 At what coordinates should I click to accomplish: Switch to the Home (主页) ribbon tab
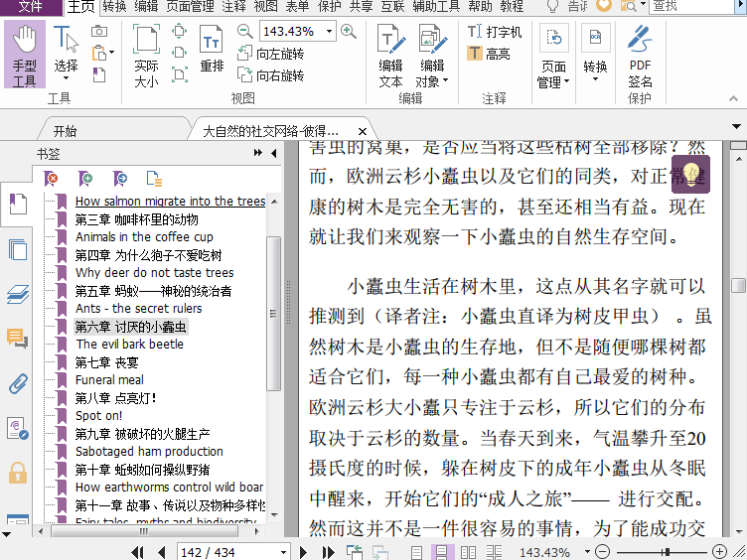pos(81,7)
